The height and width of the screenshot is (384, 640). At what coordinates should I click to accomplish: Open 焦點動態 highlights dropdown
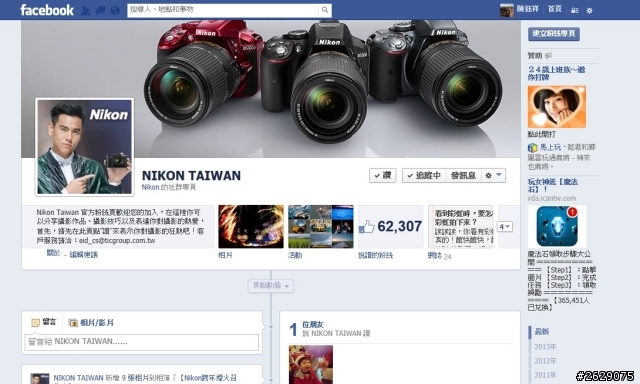click(271, 286)
